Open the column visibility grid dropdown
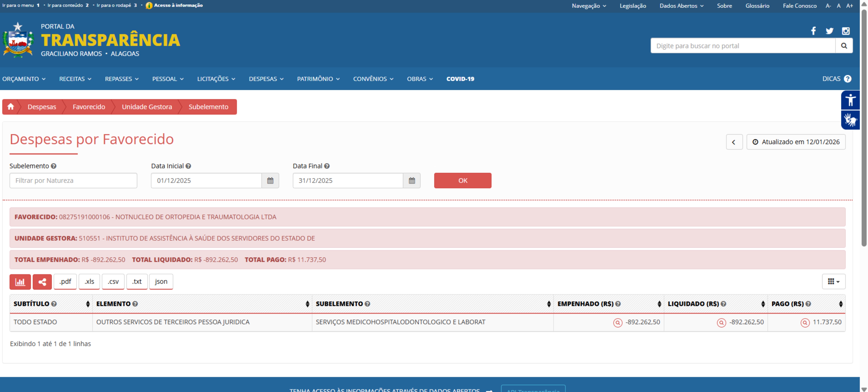The width and height of the screenshot is (868, 392). click(833, 282)
